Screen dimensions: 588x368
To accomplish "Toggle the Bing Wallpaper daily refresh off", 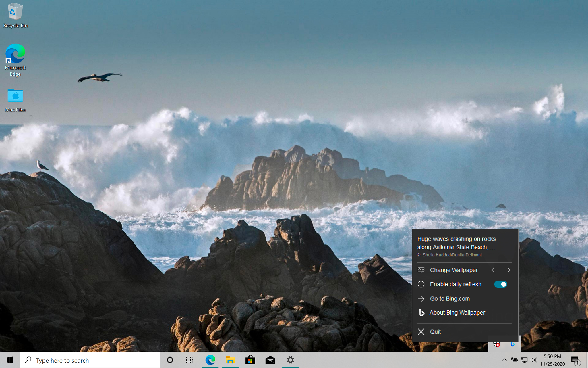I will pyautogui.click(x=501, y=284).
